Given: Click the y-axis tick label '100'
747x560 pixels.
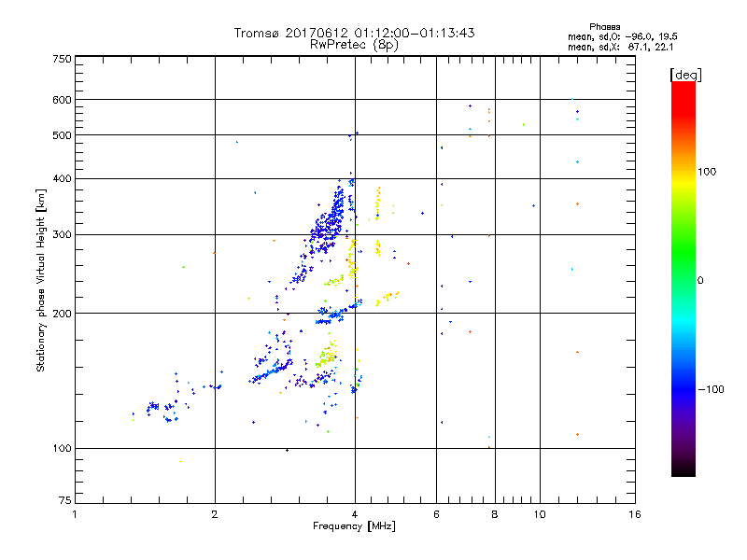Looking at the screenshot, I should click(62, 448).
